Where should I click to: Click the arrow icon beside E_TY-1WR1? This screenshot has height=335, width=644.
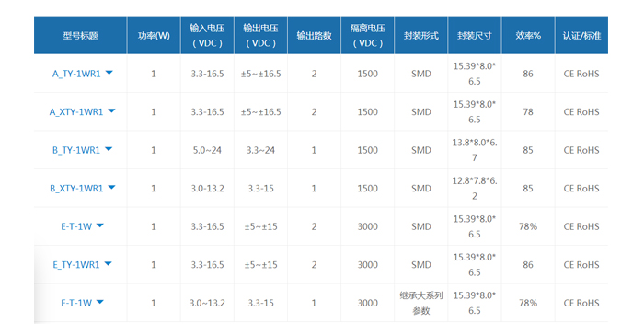click(108, 264)
